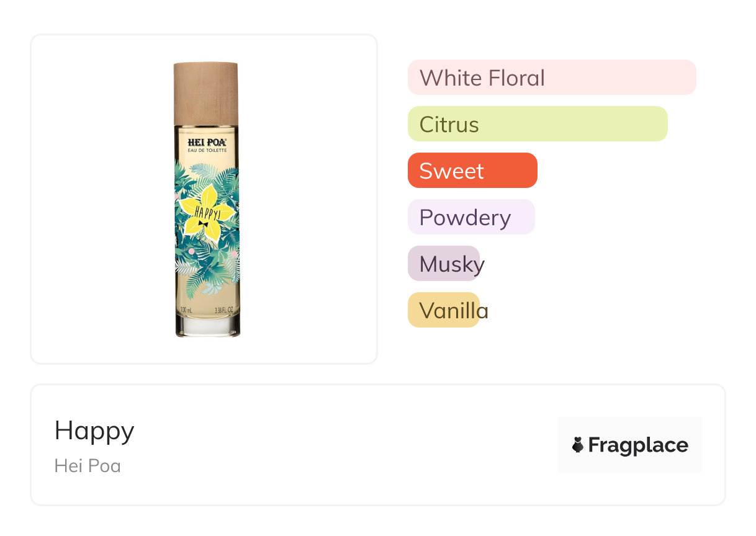Click the Eau de Toilette text on bottle

click(207, 151)
